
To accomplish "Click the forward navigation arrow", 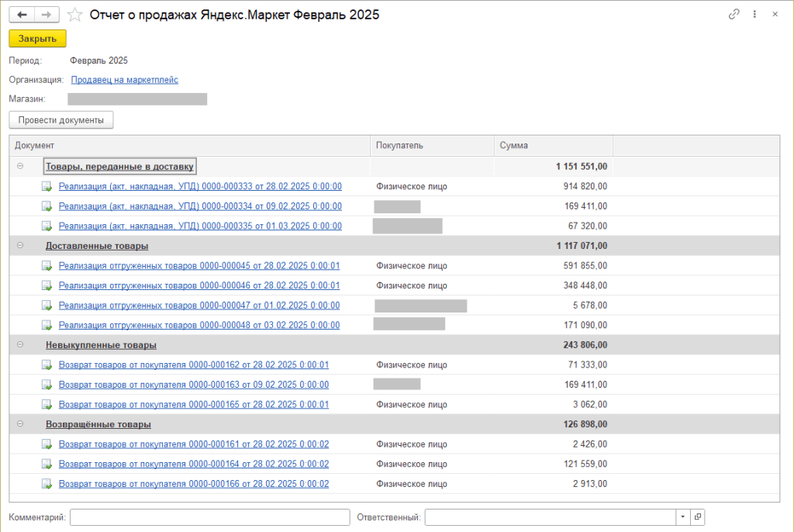I will pos(47,15).
